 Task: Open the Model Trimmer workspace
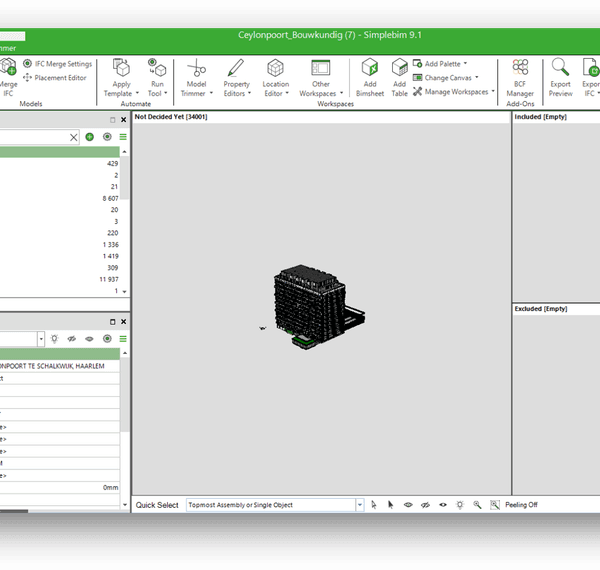[x=196, y=75]
